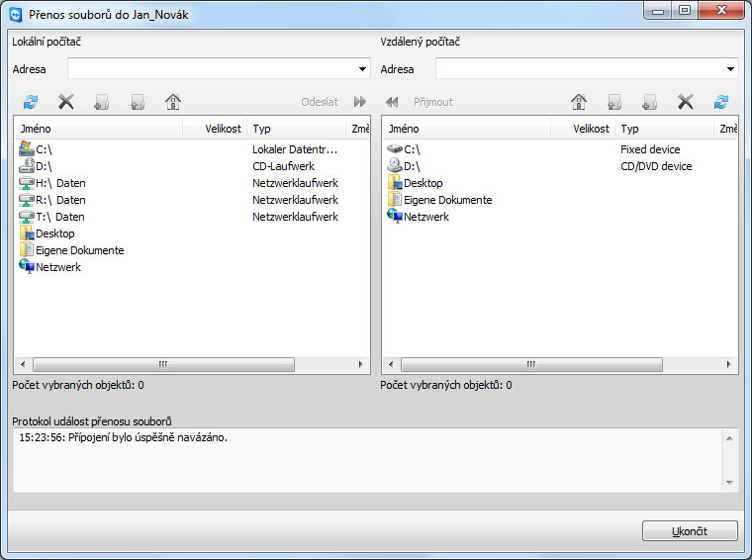Click local list horizontal scrollbar thumb
The height and width of the screenshot is (560, 752).
click(x=163, y=364)
